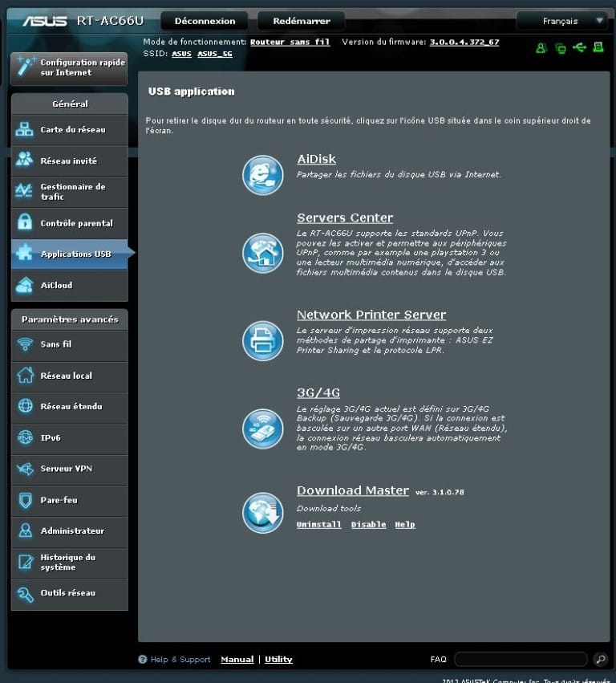616x683 pixels.
Task: Click the network clients status icon
Action: click(561, 48)
